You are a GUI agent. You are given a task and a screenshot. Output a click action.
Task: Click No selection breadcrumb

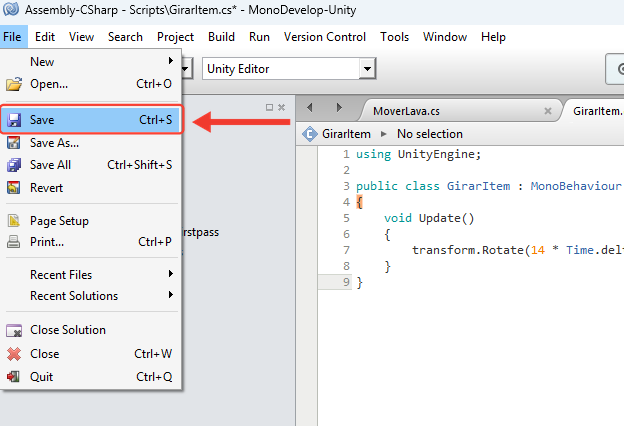tap(430, 134)
